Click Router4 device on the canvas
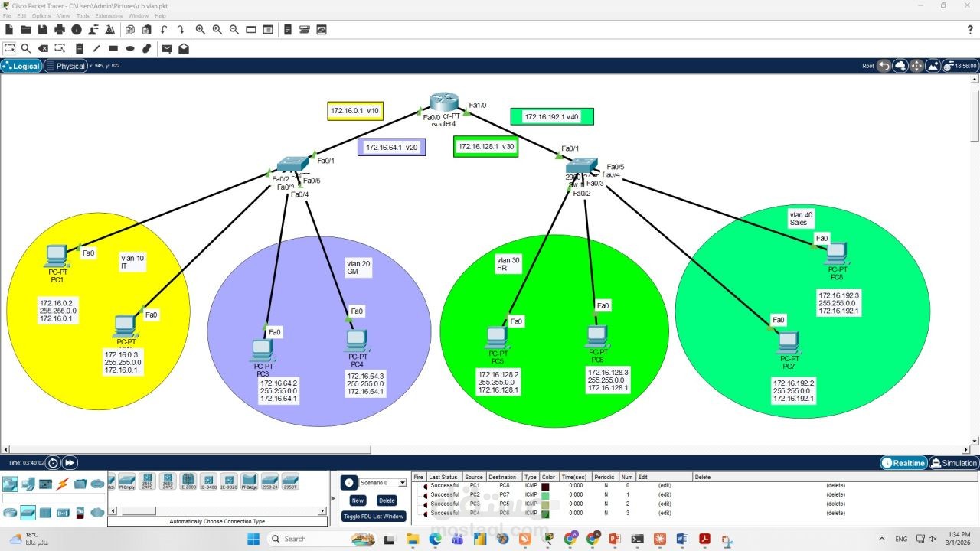The image size is (980, 551). [x=443, y=102]
